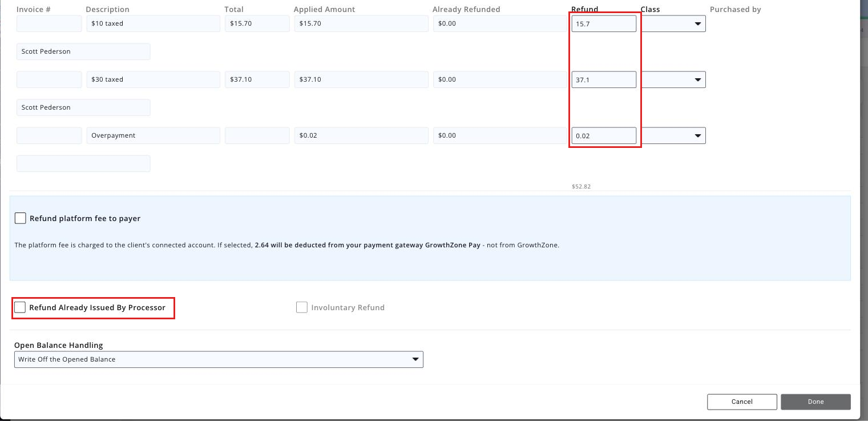Viewport: 868px width, 421px height.
Task: Click the Invoice # column header
Action: point(33,9)
